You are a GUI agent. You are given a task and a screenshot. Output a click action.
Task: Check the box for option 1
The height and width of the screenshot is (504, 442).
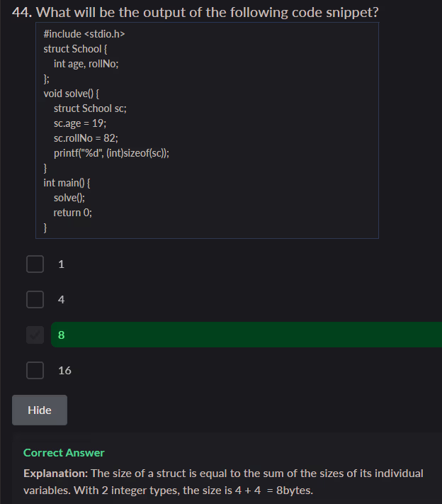click(35, 264)
